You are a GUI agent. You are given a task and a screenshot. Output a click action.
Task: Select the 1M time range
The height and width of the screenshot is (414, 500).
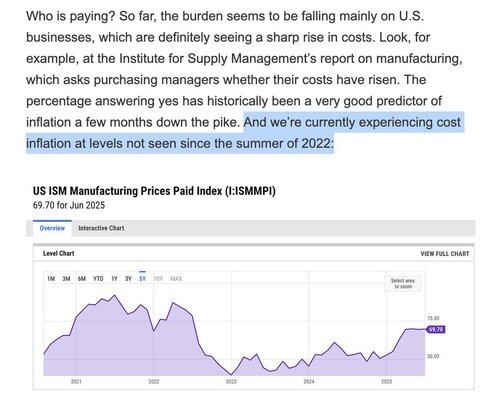[x=51, y=279]
